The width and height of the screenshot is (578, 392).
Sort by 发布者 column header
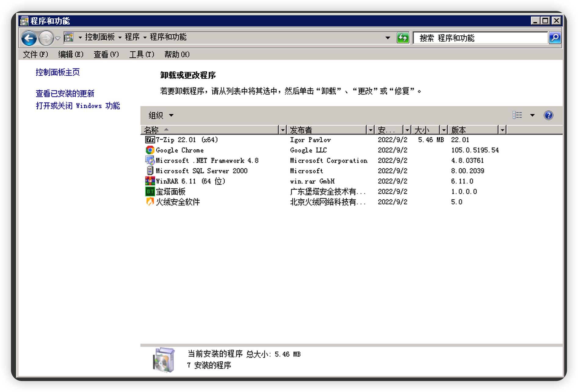click(x=327, y=130)
